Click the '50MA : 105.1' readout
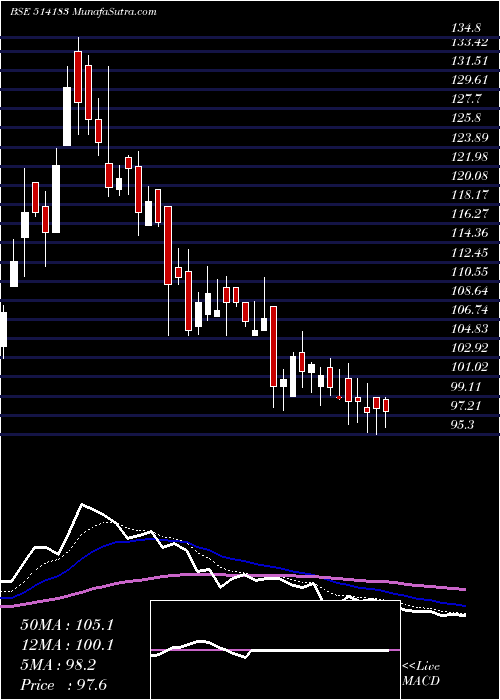500x700 pixels. (x=67, y=624)
